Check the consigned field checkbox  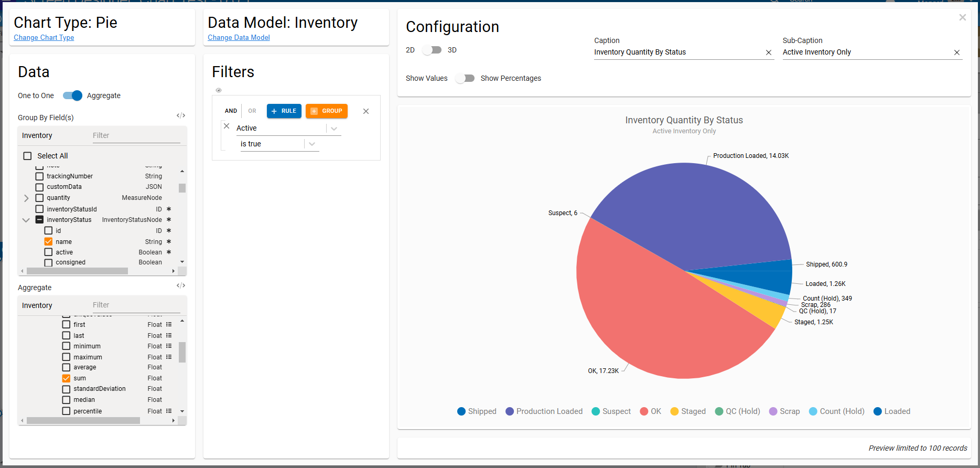48,262
